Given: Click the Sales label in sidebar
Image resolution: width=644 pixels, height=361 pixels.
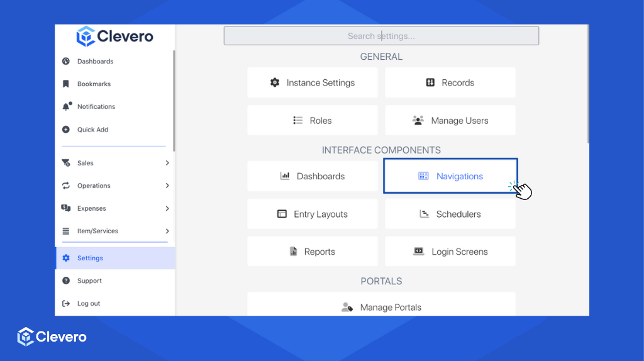Looking at the screenshot, I should pos(86,163).
